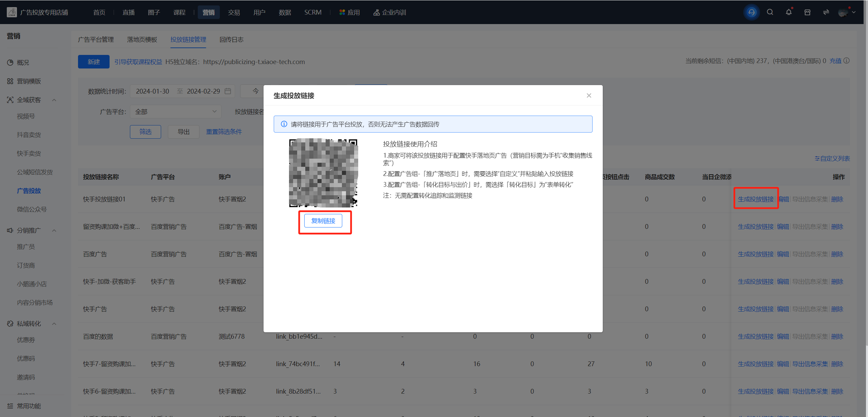Click the start date 2024-01-30 field
868x417 pixels.
152,91
